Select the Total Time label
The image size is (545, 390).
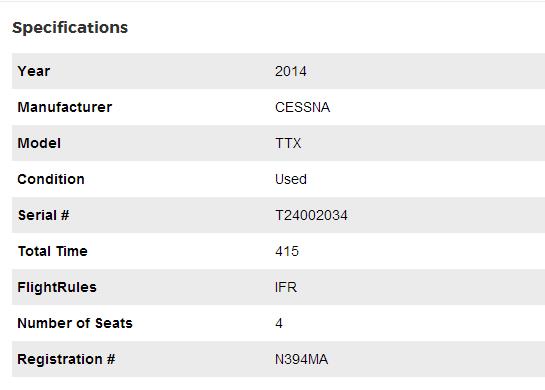pyautogui.click(x=52, y=251)
